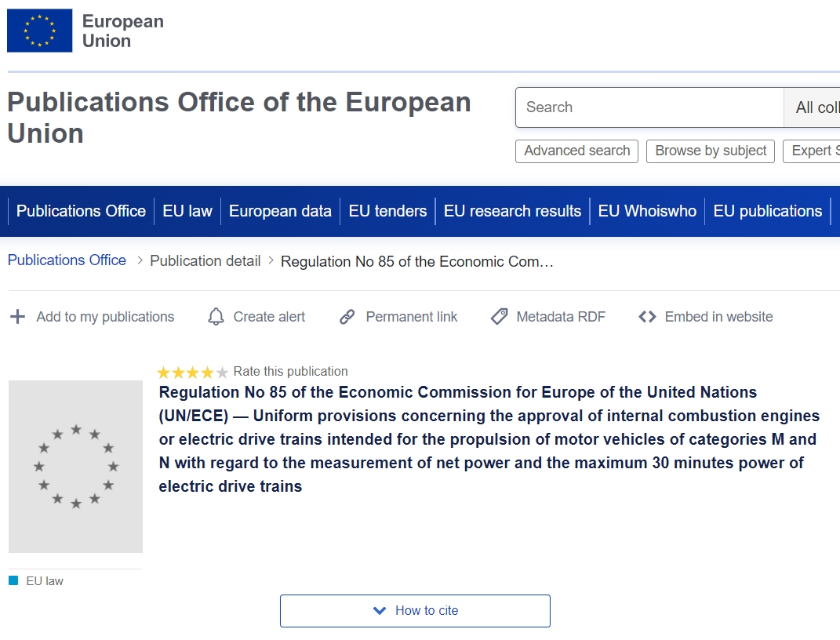
Task: Click the first rating star
Action: pos(164,373)
